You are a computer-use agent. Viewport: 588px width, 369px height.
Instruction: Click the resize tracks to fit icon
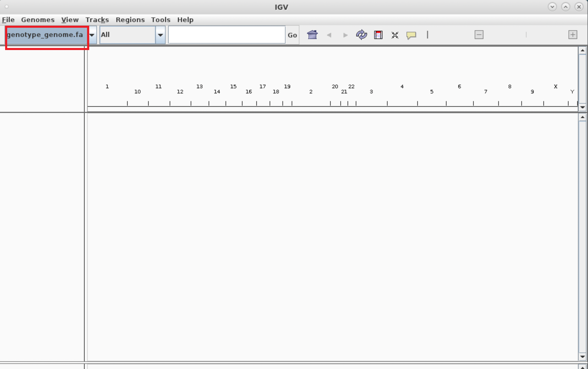pyautogui.click(x=395, y=35)
